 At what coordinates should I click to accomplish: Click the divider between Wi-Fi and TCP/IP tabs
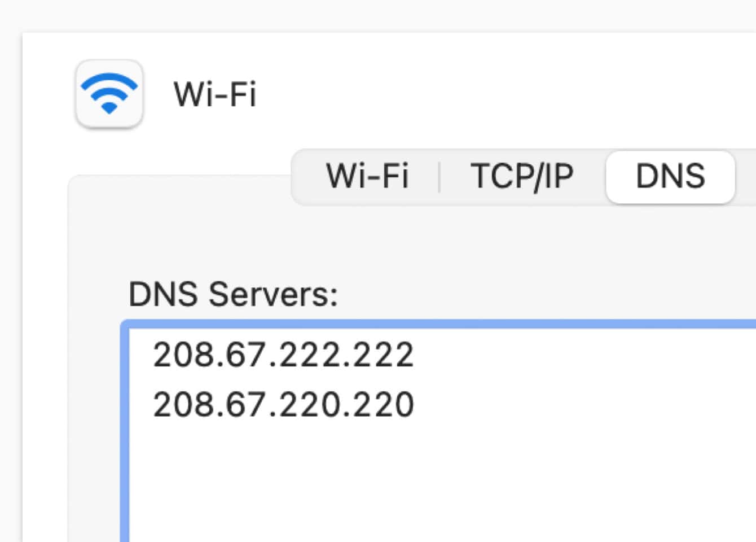click(x=439, y=177)
